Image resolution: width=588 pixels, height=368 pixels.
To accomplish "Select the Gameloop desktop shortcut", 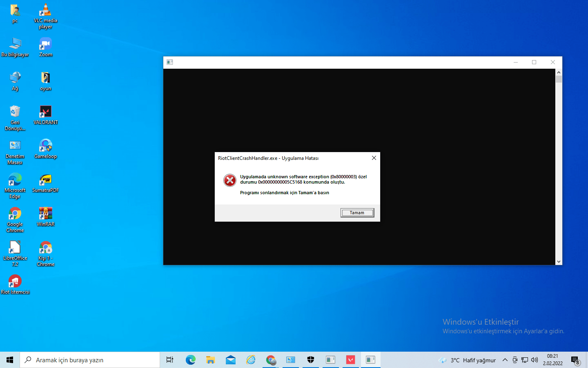I will (x=45, y=149).
